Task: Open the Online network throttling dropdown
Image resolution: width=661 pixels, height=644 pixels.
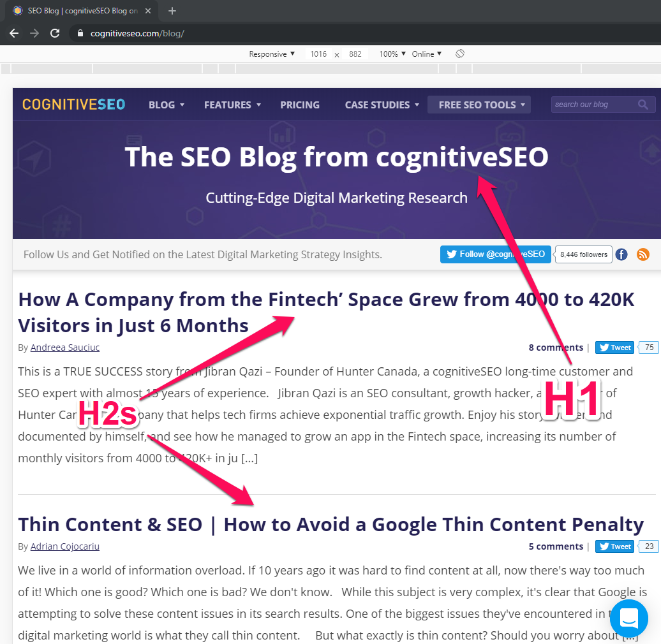Action: (x=426, y=54)
